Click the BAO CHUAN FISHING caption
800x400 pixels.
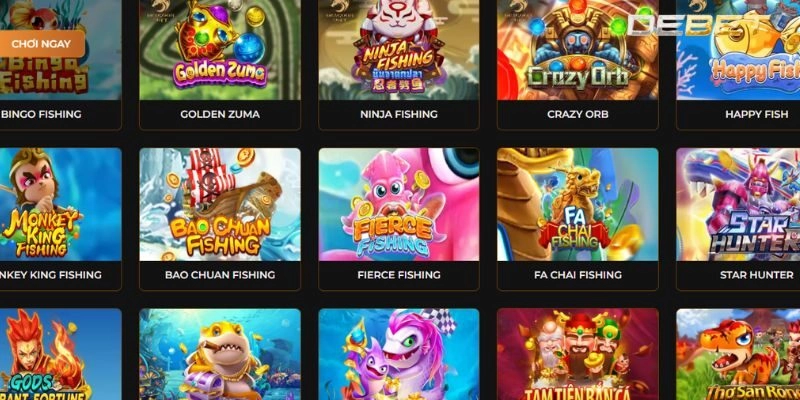tap(220, 275)
